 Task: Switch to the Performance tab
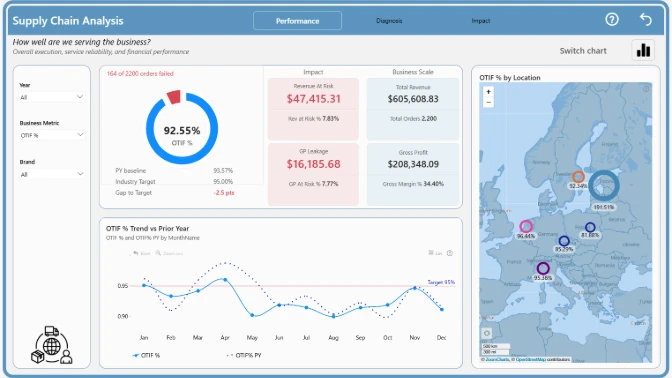tap(297, 21)
